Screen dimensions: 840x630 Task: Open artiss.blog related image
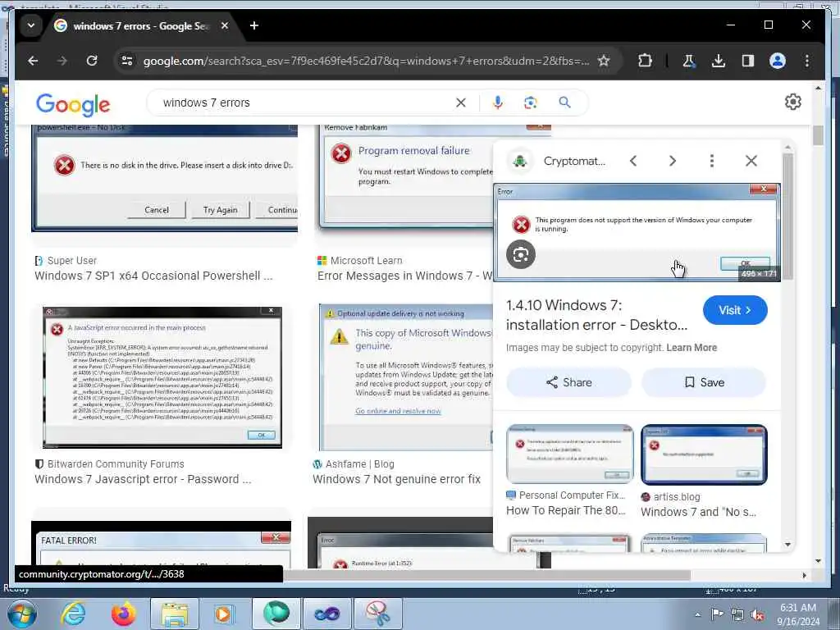(704, 454)
